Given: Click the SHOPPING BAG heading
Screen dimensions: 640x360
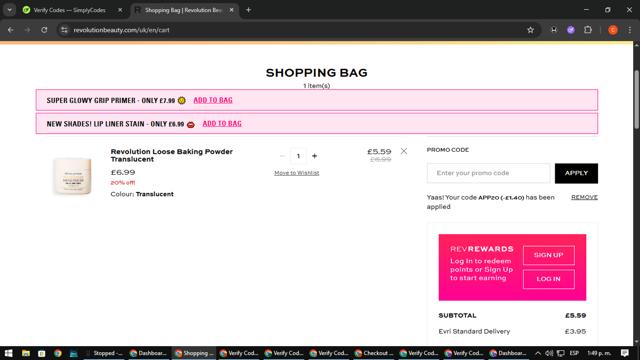Looking at the screenshot, I should tap(317, 73).
